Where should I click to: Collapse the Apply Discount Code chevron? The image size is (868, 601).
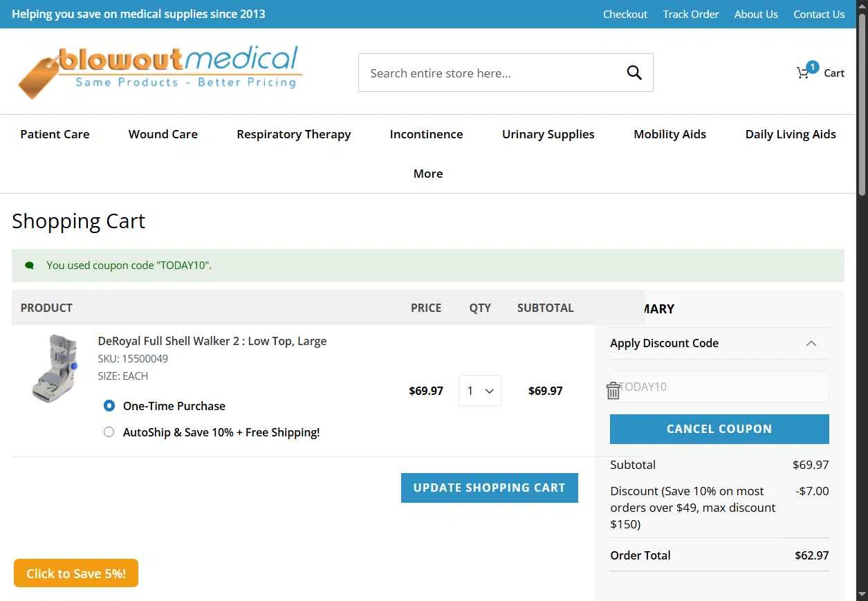[x=811, y=343]
